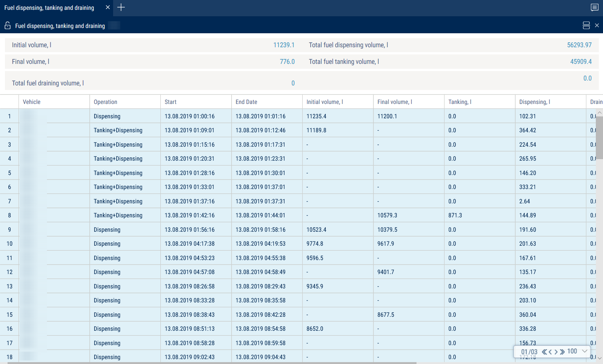
Task: Click the Initial volume value 11239.1
Action: coord(284,45)
